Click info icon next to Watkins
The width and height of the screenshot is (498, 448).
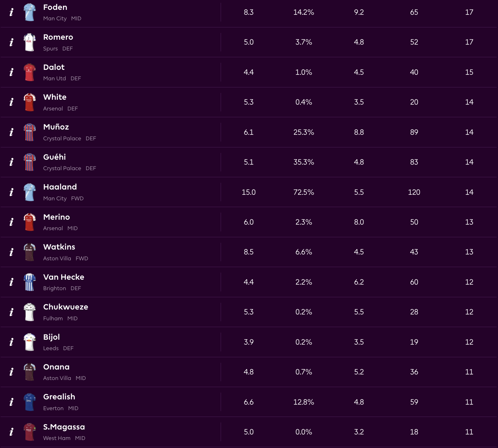[x=11, y=252]
